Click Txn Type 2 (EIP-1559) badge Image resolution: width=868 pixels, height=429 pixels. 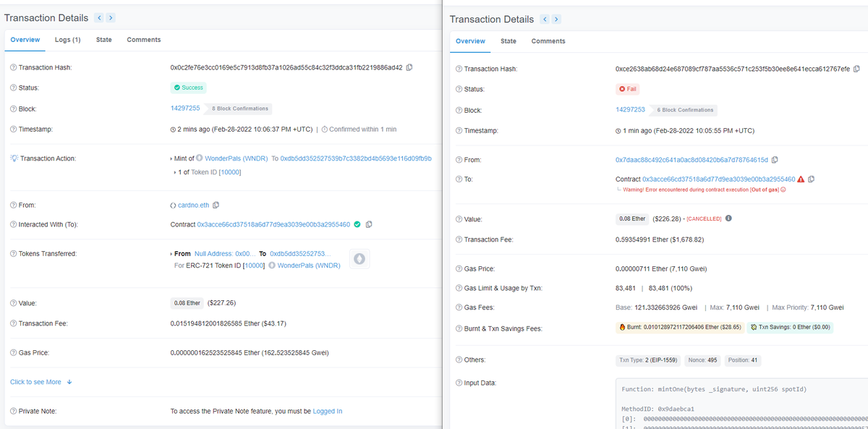click(648, 360)
